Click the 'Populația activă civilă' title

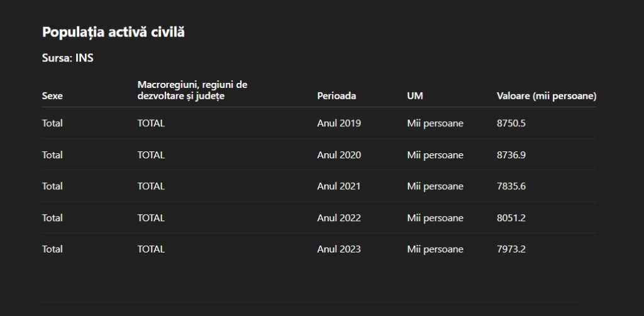(x=113, y=32)
